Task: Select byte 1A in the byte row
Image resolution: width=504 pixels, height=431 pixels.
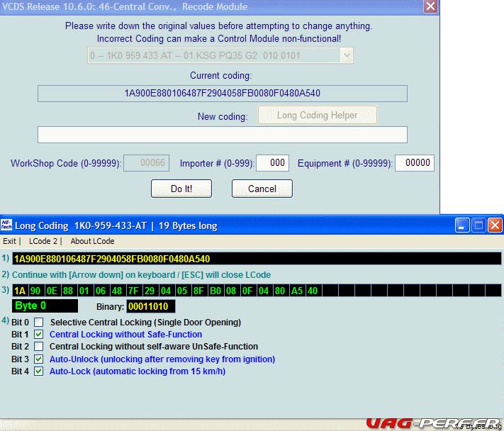Action: (x=21, y=291)
